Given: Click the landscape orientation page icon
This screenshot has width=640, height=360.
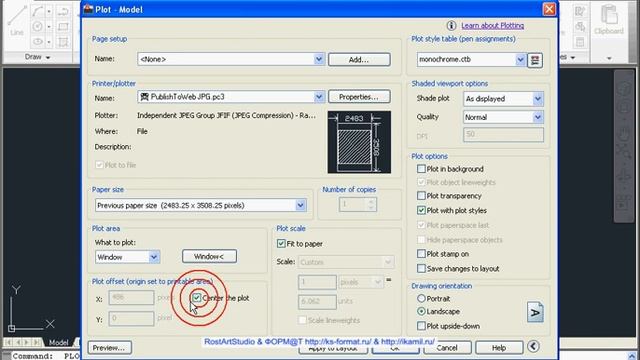Looking at the screenshot, I should tap(535, 312).
